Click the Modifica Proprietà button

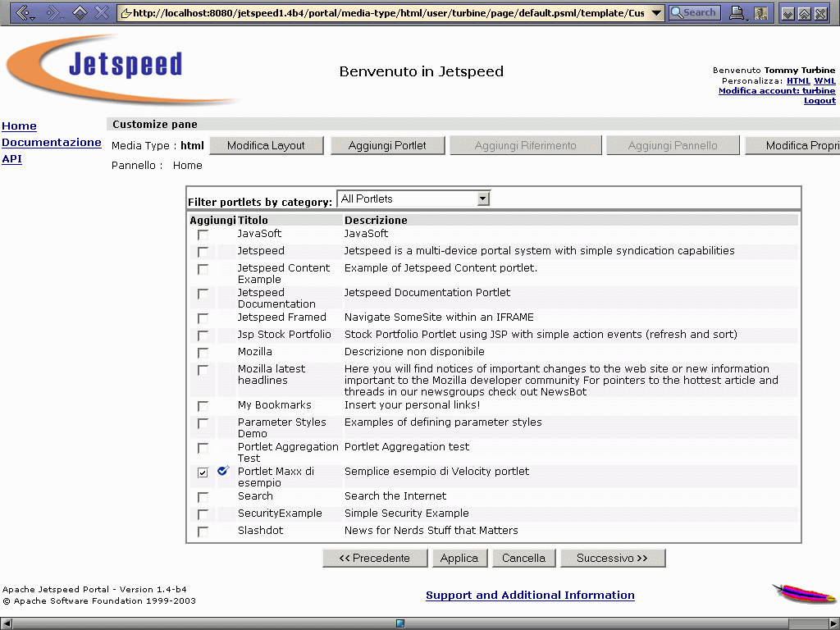coord(793,145)
